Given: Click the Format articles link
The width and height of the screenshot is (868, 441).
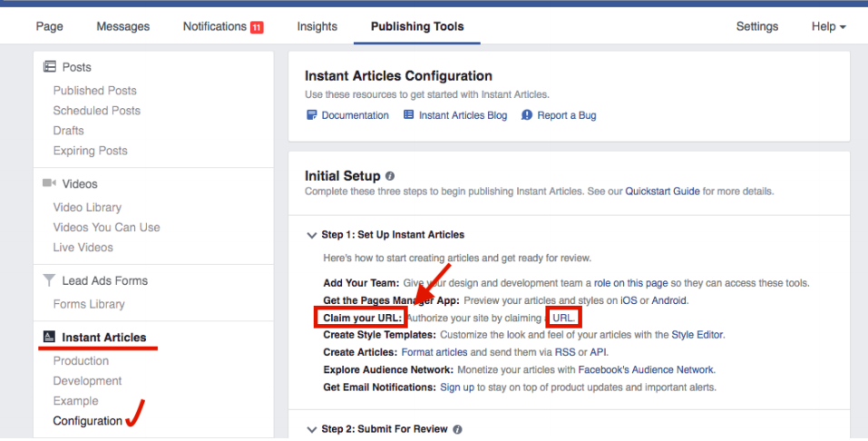Looking at the screenshot, I should tap(434, 352).
